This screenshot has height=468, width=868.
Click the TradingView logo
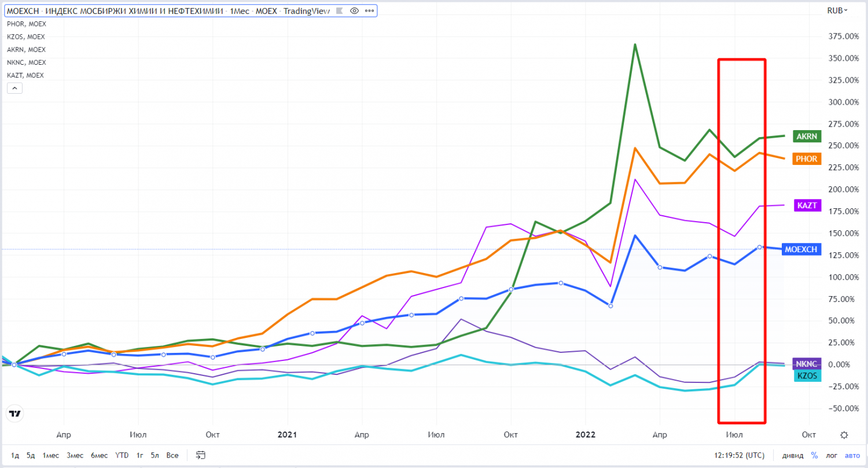tap(15, 414)
